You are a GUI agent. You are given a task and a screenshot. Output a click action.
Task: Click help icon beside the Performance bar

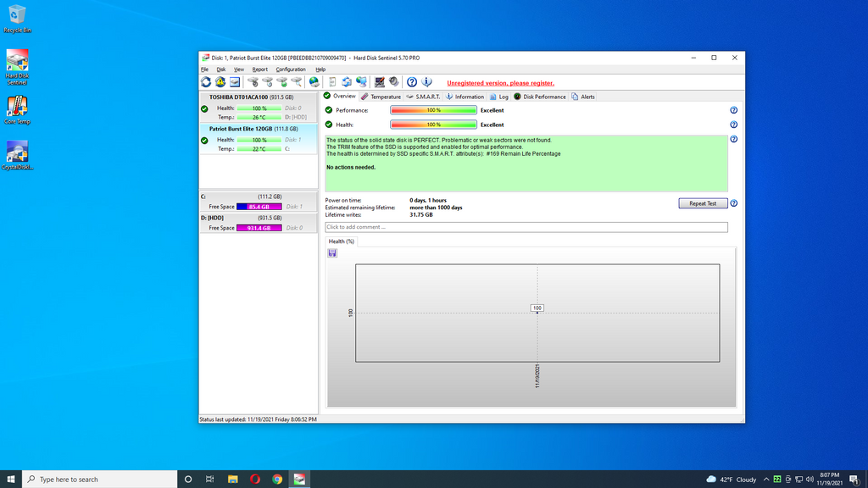tap(733, 110)
